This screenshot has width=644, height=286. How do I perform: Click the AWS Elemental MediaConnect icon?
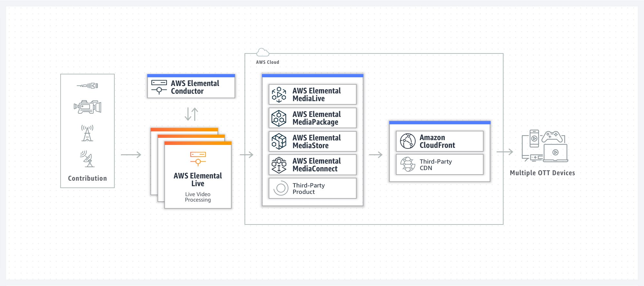pyautogui.click(x=279, y=165)
